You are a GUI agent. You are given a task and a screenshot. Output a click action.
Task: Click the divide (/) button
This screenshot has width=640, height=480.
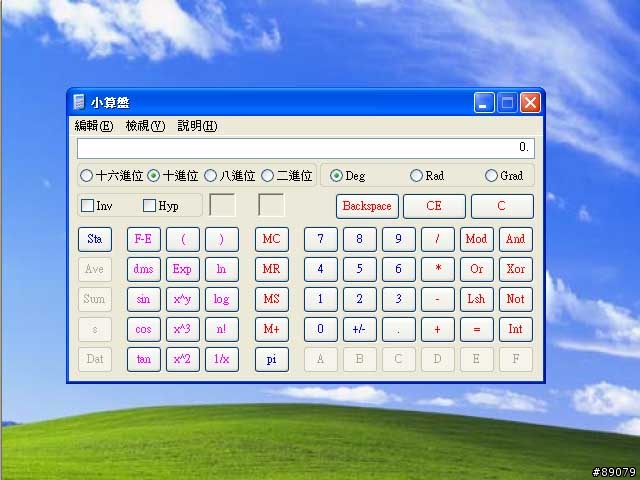point(438,239)
